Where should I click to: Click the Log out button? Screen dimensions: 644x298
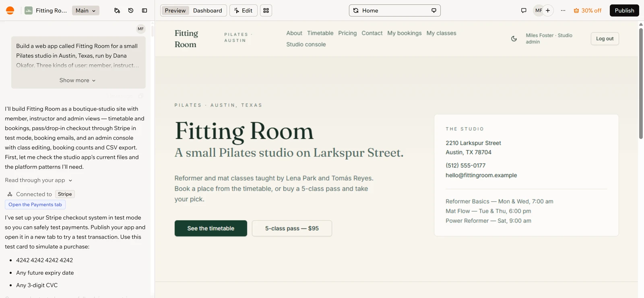tap(605, 39)
